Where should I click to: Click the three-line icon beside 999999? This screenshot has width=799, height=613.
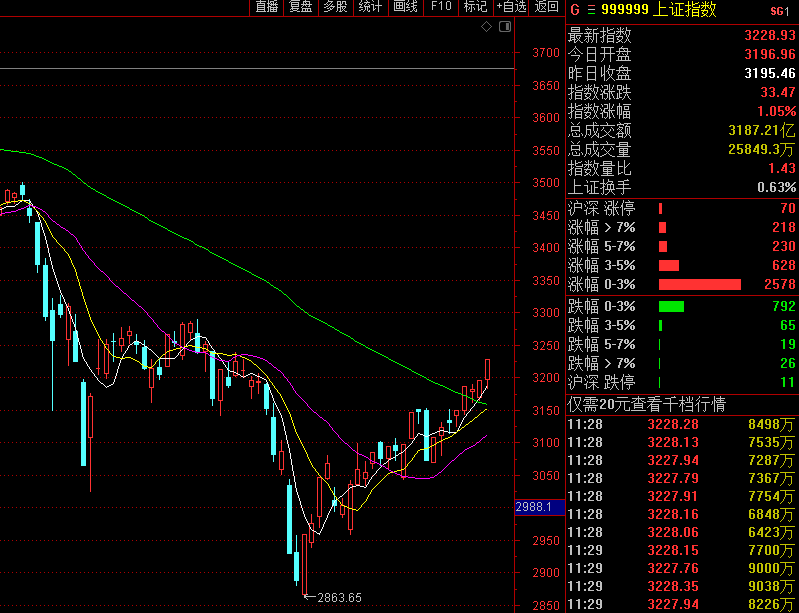(x=591, y=10)
